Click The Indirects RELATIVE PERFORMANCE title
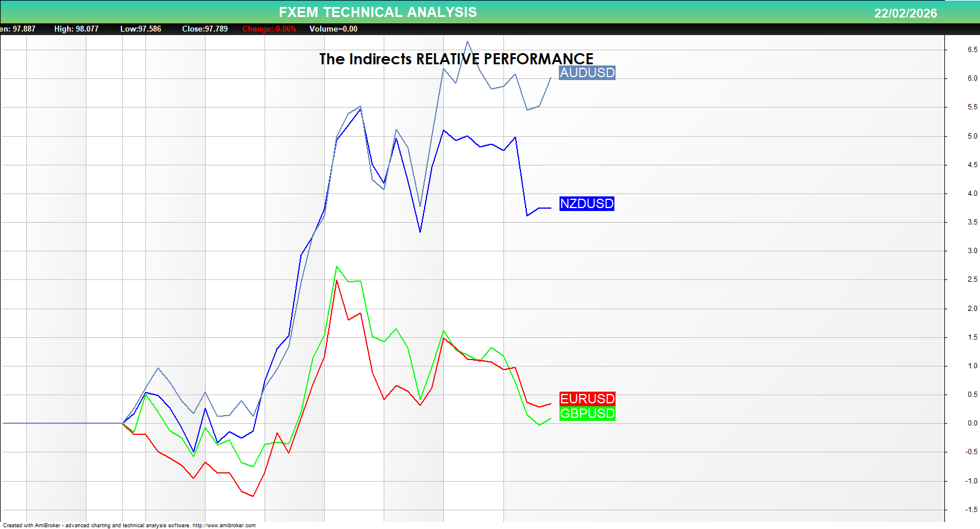The height and width of the screenshot is (529, 980). [x=456, y=59]
